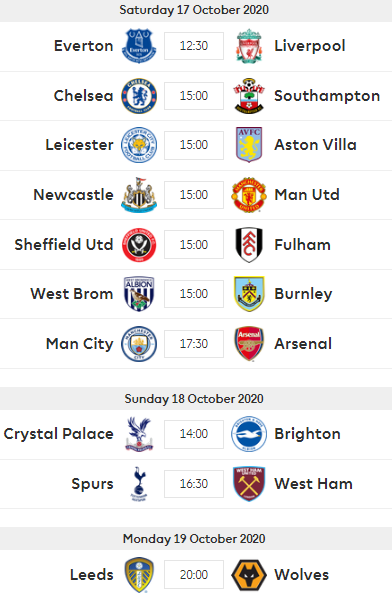The image size is (392, 598).
Task: Click the Sheffield Utd team name
Action: click(x=64, y=244)
